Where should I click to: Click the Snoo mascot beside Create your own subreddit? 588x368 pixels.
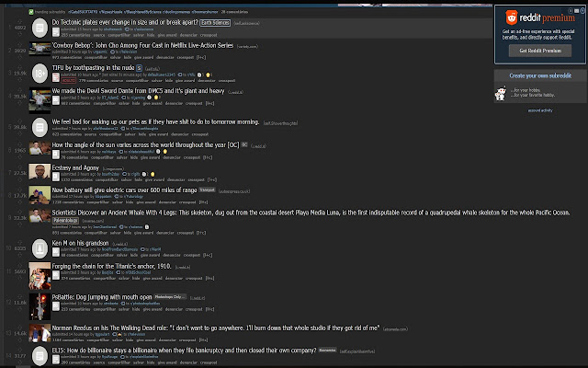tap(501, 94)
